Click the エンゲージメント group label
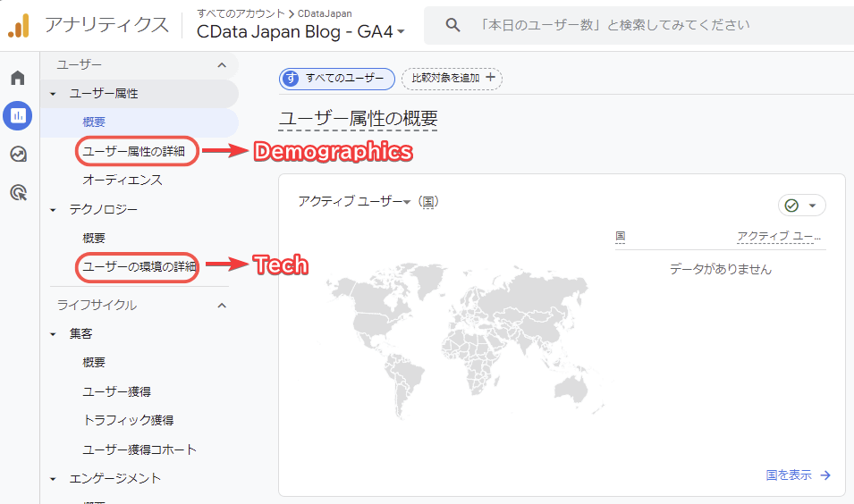 (115, 478)
